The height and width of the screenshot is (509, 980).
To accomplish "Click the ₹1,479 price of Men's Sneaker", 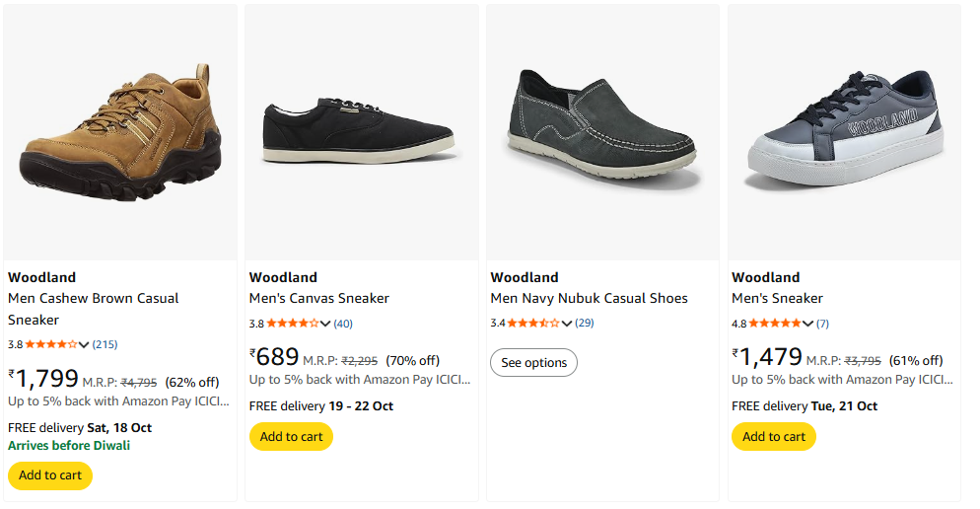I will [x=768, y=357].
